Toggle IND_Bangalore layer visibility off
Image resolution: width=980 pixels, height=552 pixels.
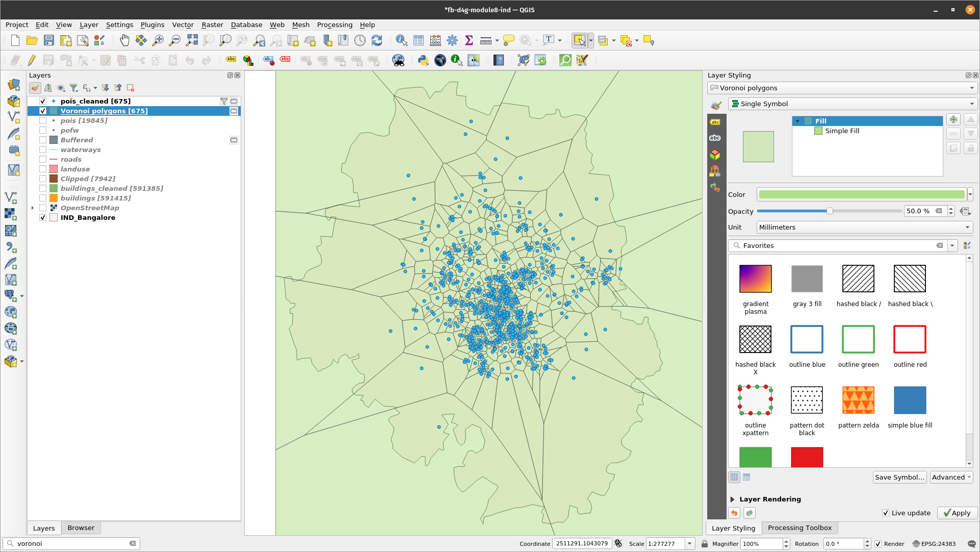coord(43,217)
